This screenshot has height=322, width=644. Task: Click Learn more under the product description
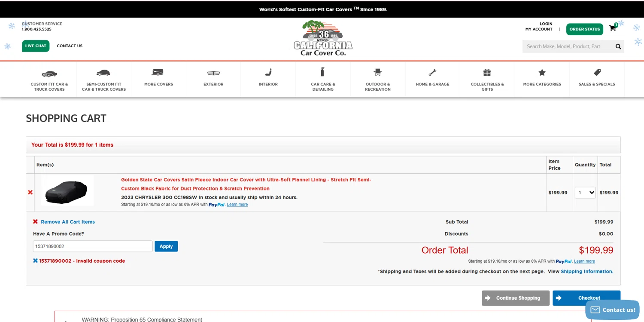(x=237, y=205)
